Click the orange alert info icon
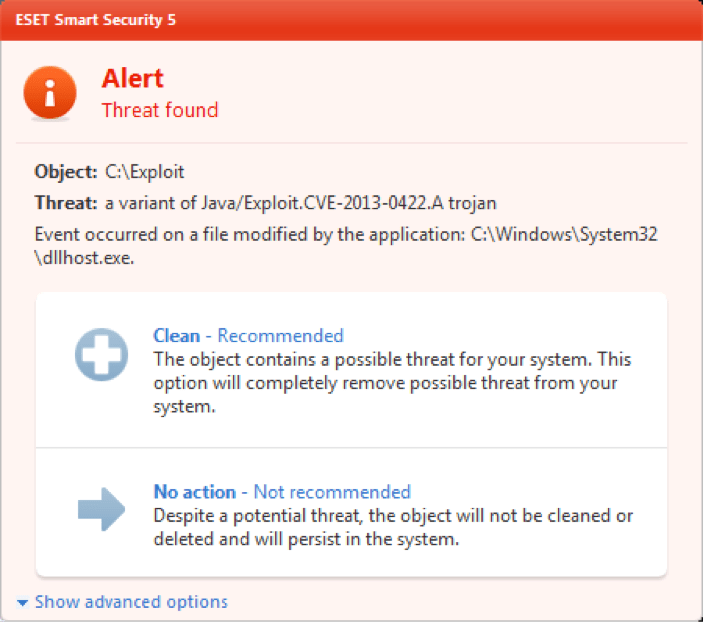The width and height of the screenshot is (704, 622). click(50, 93)
